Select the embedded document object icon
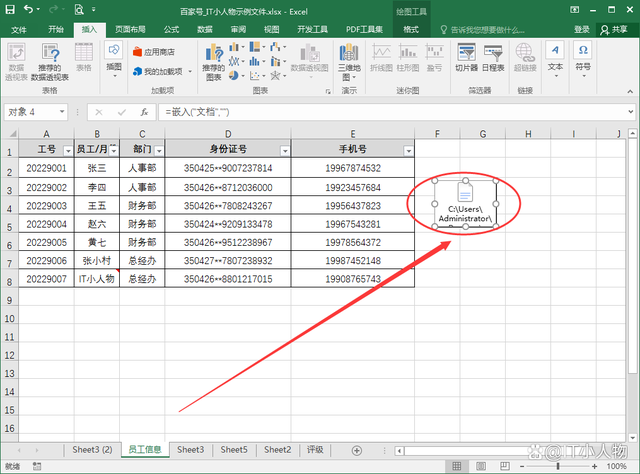This screenshot has height=474, width=640. [x=465, y=204]
